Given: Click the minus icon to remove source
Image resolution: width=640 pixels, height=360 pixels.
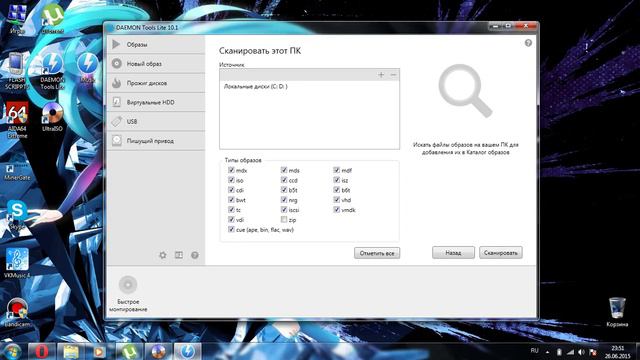Looking at the screenshot, I should coord(393,75).
